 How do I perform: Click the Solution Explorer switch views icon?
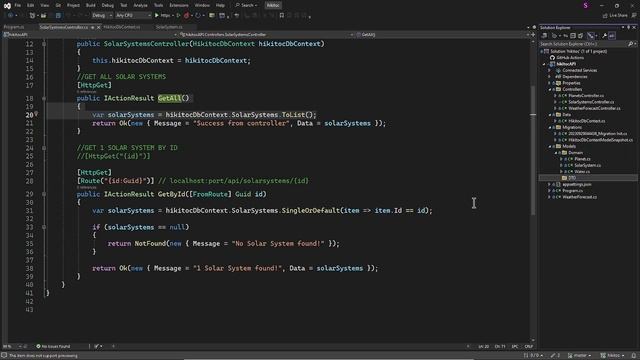pos(544,36)
